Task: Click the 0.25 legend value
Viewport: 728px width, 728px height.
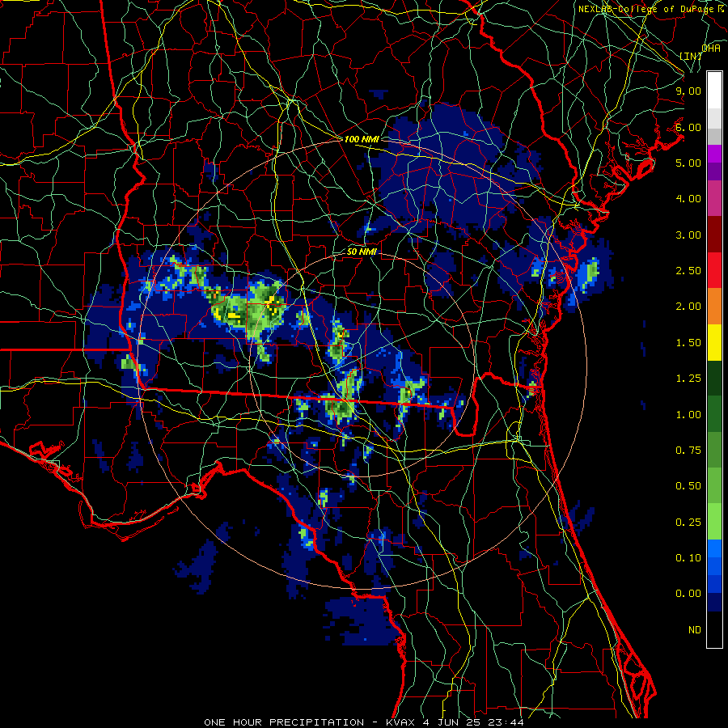Action: pyautogui.click(x=688, y=523)
